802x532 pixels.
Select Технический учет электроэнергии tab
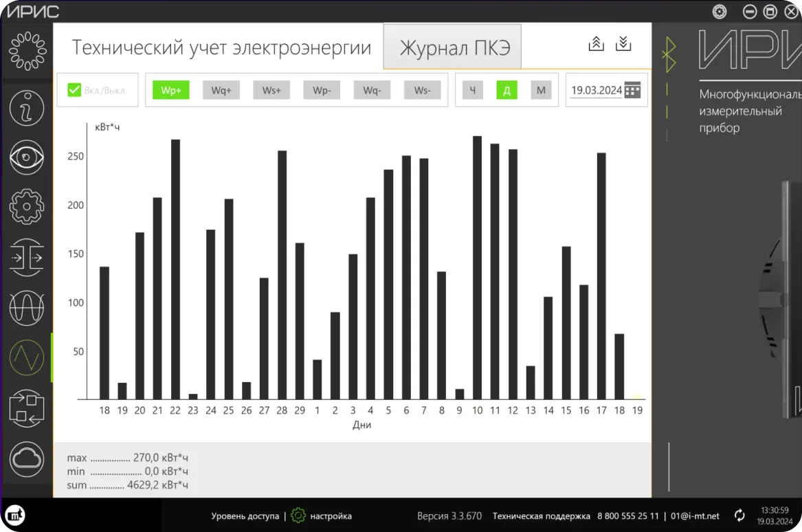[x=221, y=48]
